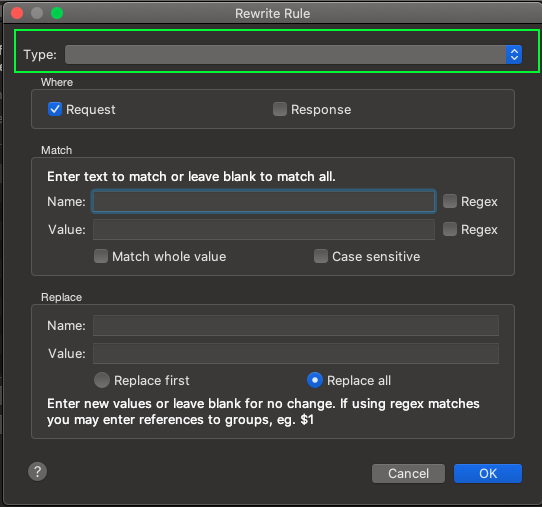Focus the Match Name input field

click(x=264, y=201)
